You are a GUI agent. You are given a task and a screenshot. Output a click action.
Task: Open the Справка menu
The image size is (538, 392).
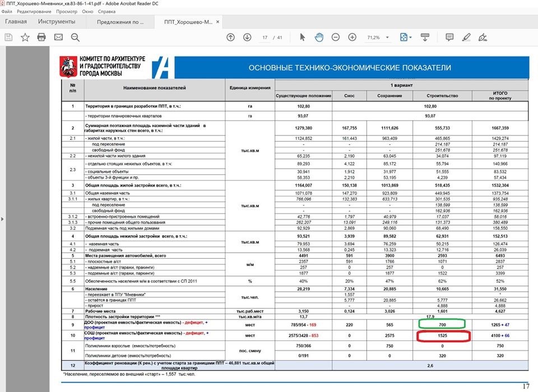pyautogui.click(x=106, y=11)
